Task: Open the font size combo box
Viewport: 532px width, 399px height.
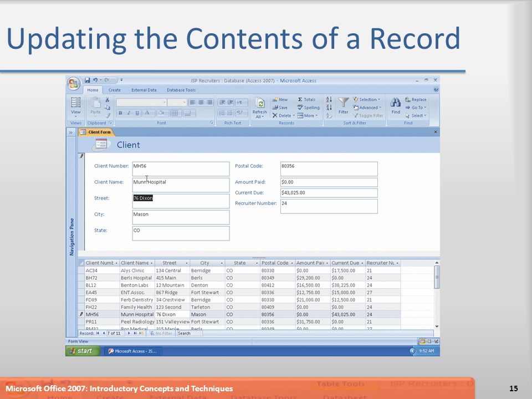Action: [177, 102]
